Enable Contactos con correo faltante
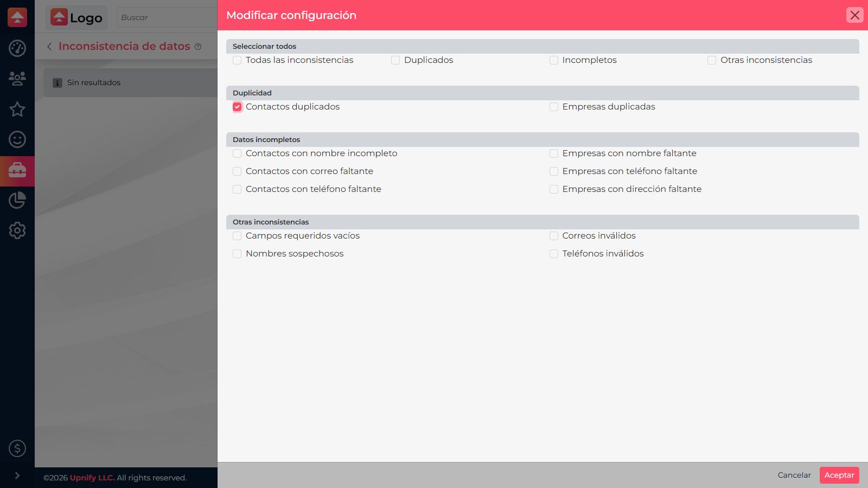Viewport: 868px width, 488px height. [237, 171]
